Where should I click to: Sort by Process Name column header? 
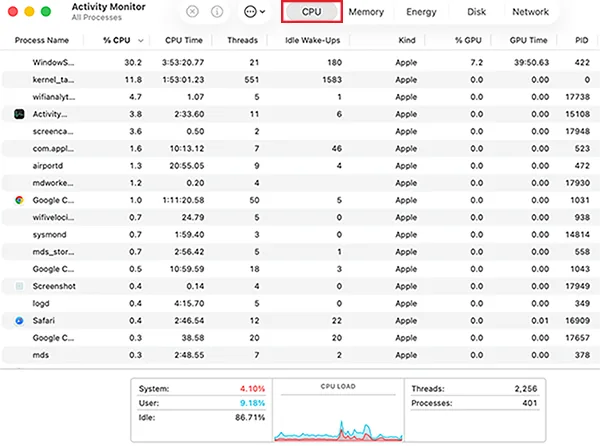click(x=42, y=40)
